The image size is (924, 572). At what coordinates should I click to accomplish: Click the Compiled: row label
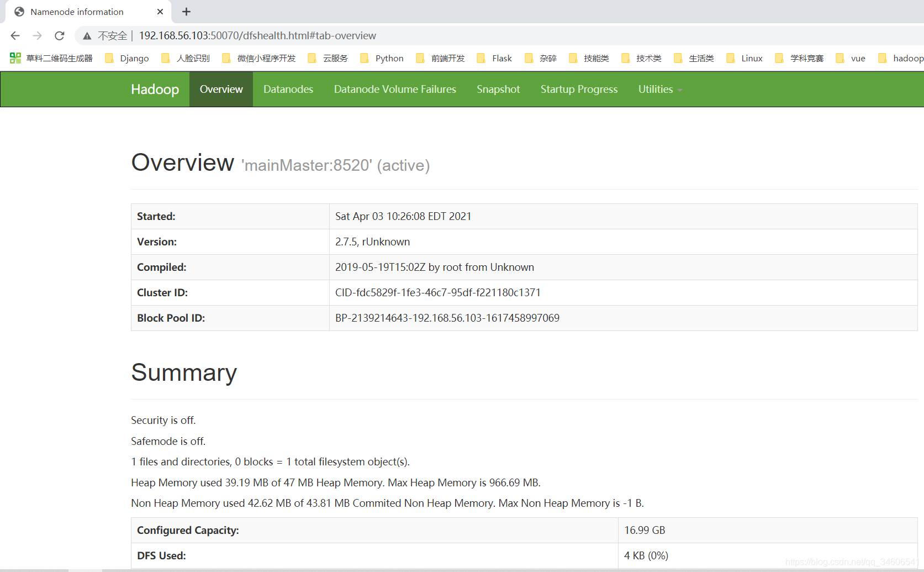[161, 267]
